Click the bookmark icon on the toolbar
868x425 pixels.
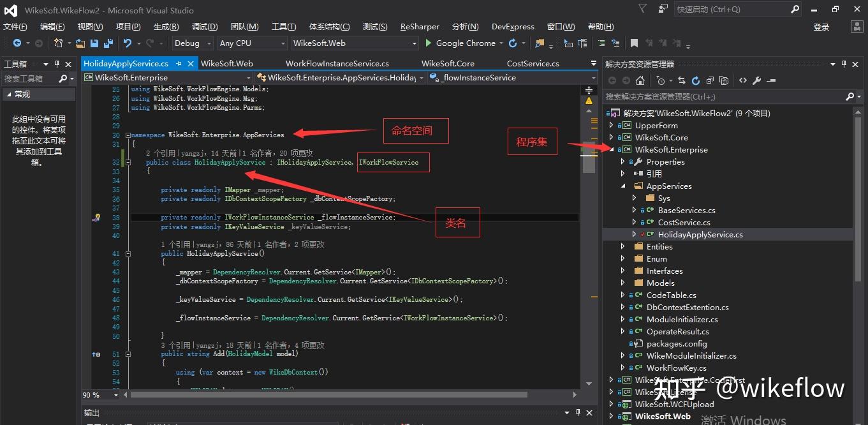(634, 43)
